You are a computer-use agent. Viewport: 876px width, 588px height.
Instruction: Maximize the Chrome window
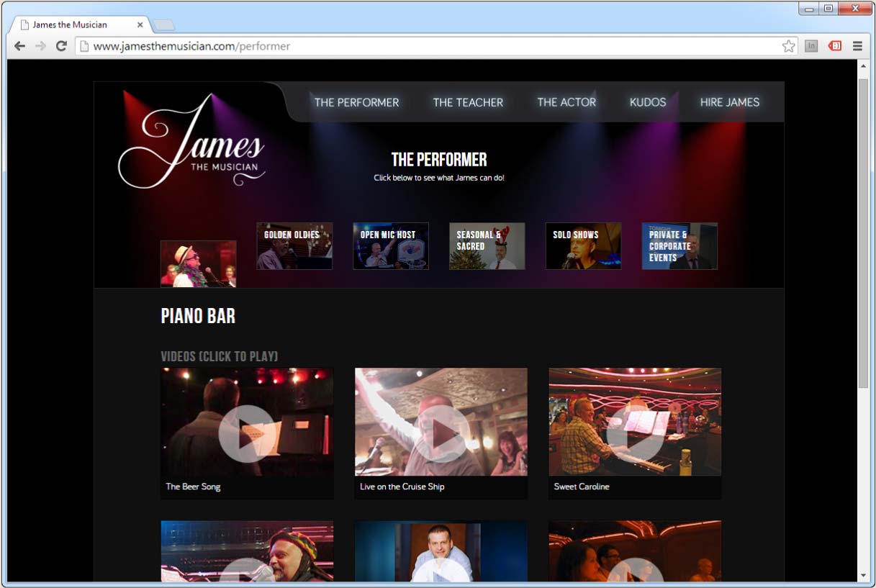tap(828, 9)
